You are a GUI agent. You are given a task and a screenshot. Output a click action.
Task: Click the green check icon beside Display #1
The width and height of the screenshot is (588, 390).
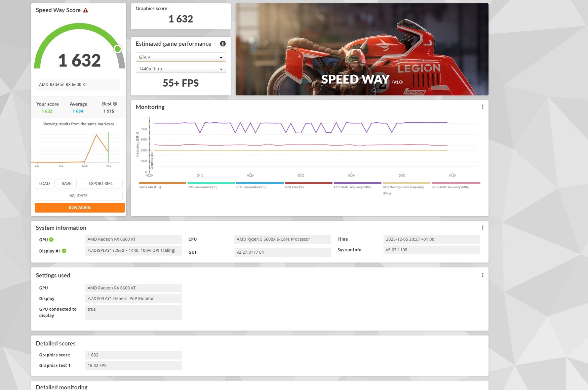pyautogui.click(x=64, y=251)
